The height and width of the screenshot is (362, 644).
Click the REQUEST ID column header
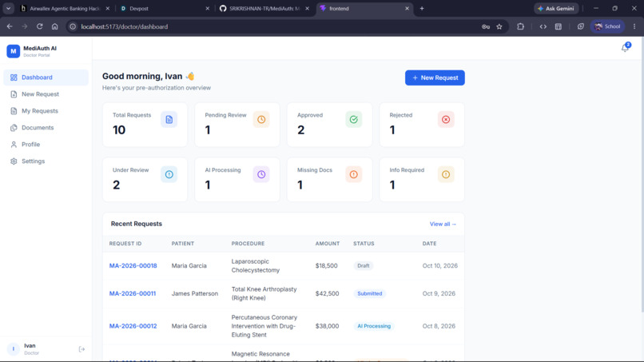pos(125,244)
